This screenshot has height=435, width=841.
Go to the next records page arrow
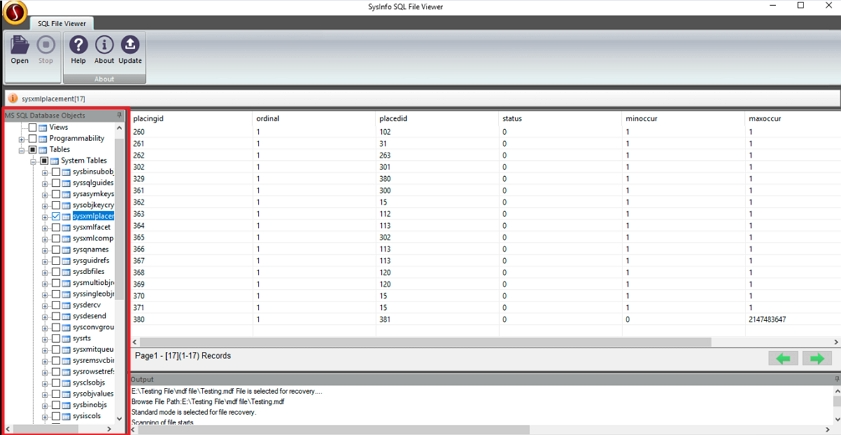[x=817, y=358]
